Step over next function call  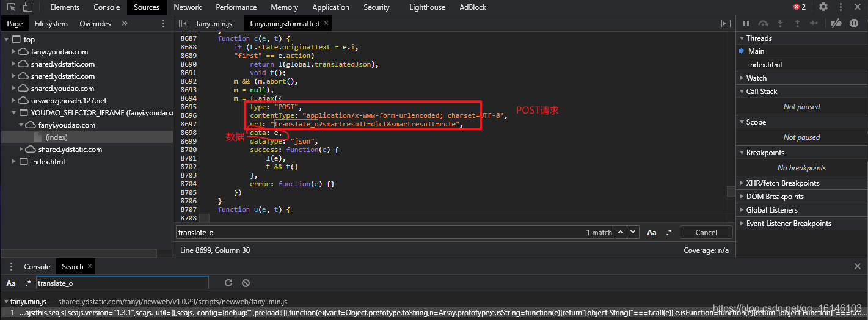click(763, 23)
